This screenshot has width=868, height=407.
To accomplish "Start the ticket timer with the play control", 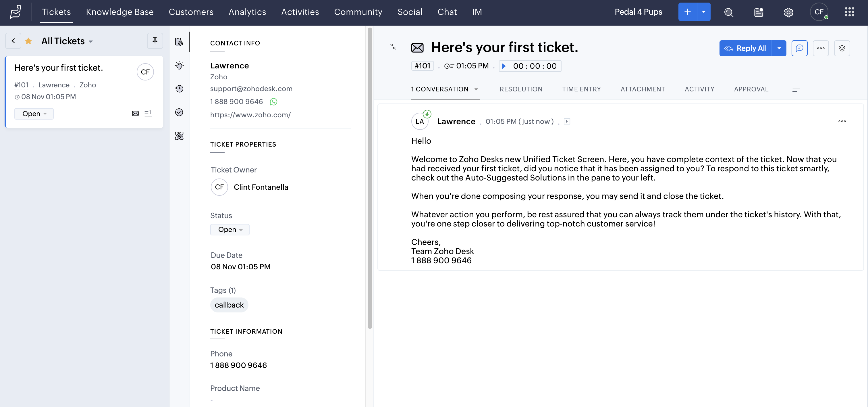I will (504, 66).
